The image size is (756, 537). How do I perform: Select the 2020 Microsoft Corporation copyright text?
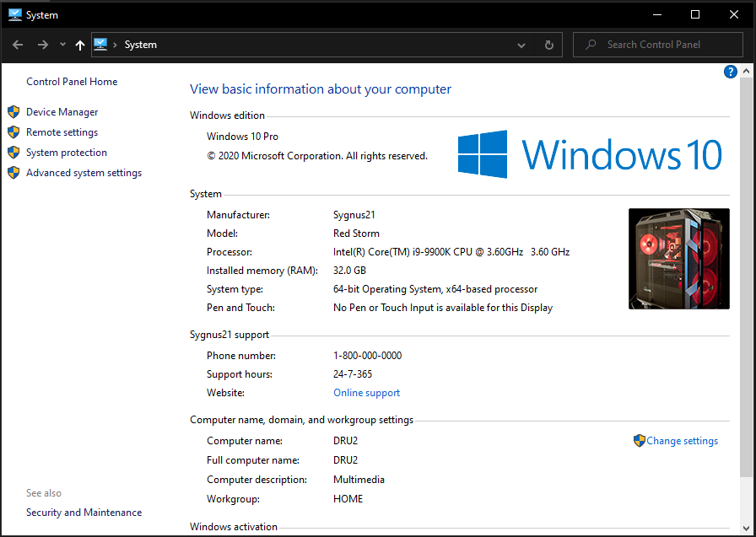317,156
